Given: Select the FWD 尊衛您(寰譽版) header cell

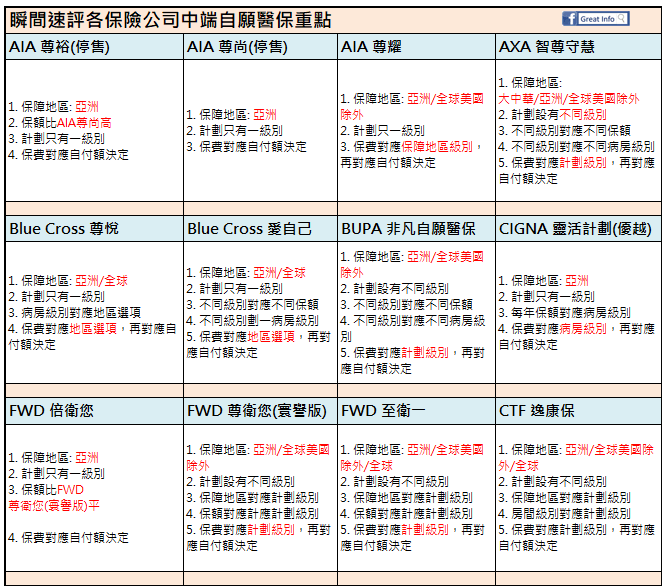Looking at the screenshot, I should (260, 411).
